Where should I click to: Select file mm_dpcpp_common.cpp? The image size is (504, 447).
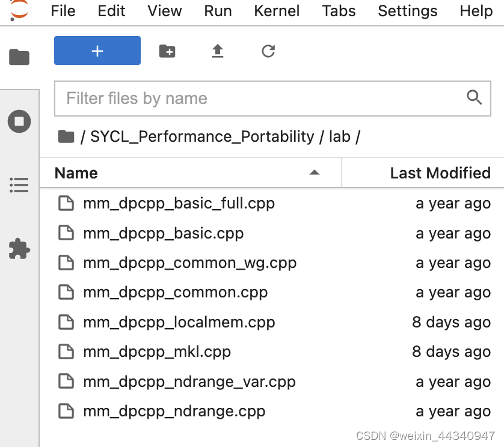point(272,293)
